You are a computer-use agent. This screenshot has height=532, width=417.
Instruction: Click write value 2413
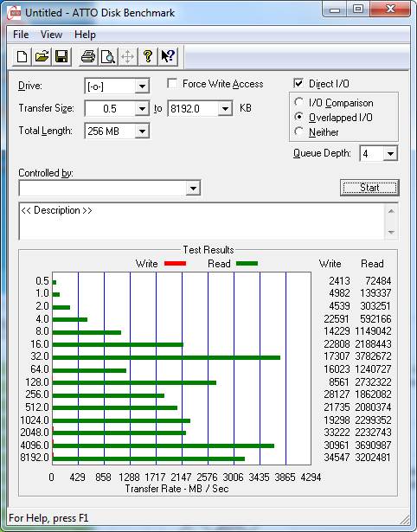339,281
